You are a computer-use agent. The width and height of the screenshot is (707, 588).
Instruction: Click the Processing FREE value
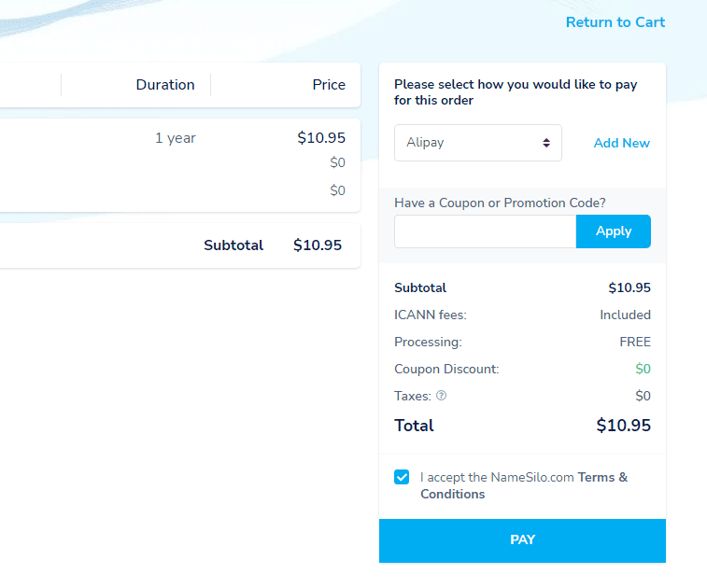pos(635,342)
